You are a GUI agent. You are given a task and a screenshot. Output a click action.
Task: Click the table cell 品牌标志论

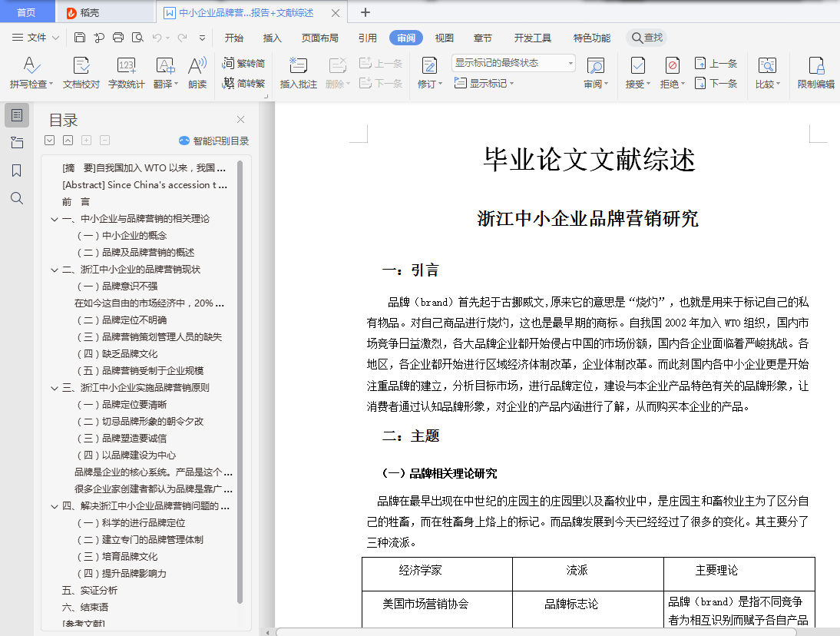(x=571, y=604)
